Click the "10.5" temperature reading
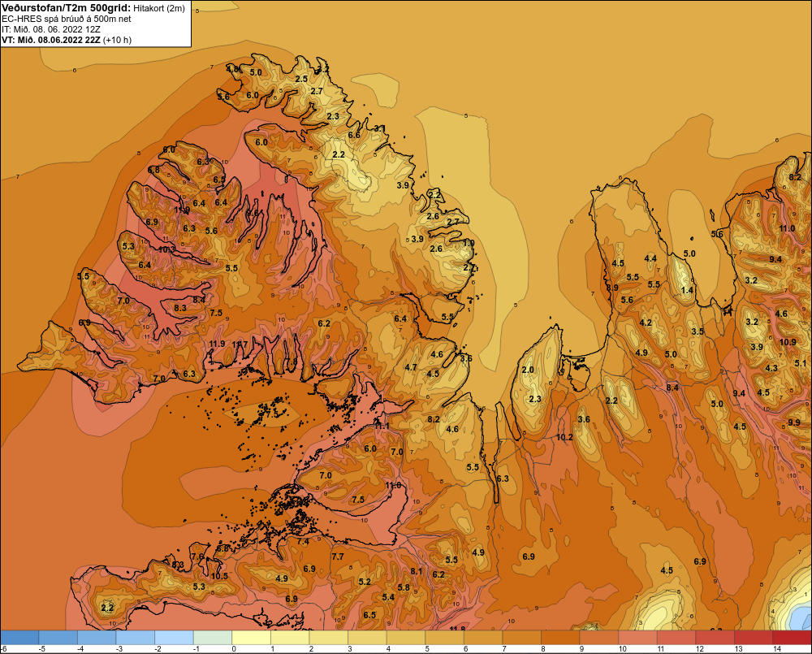Image resolution: width=812 pixels, height=654 pixels. pyautogui.click(x=219, y=576)
